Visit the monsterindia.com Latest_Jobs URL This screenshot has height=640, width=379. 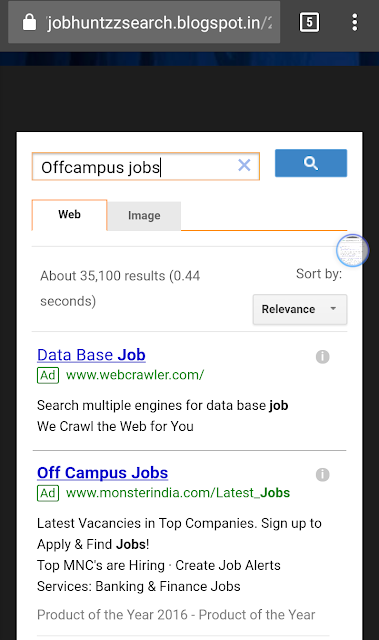(178, 493)
